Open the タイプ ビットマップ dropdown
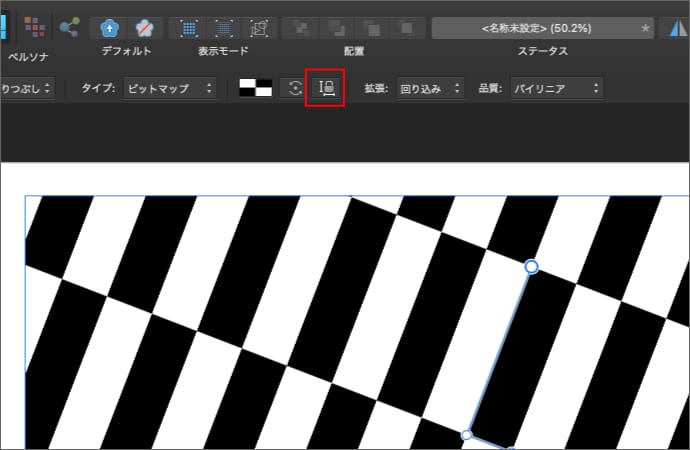The height and width of the screenshot is (450, 690). pos(170,88)
